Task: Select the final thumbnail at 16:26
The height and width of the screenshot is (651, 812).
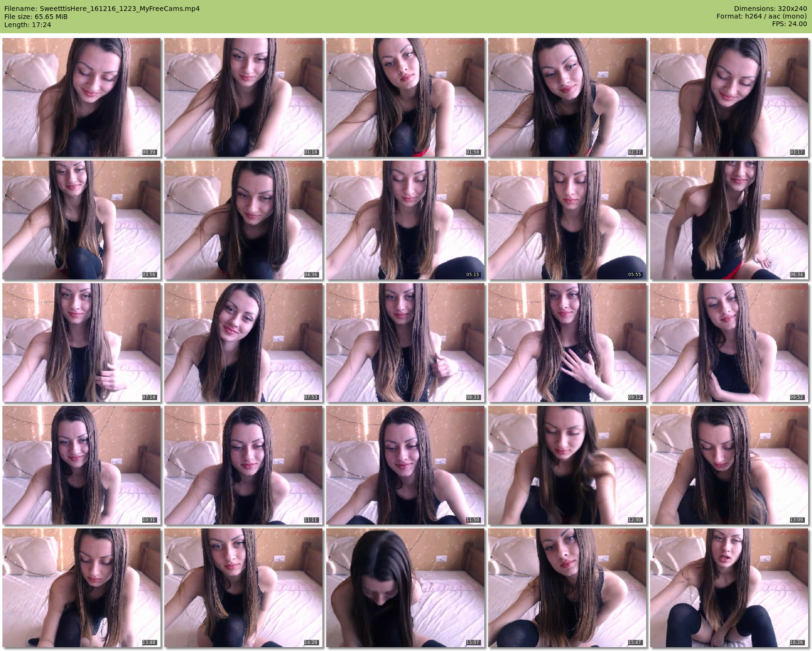Action: (x=729, y=588)
